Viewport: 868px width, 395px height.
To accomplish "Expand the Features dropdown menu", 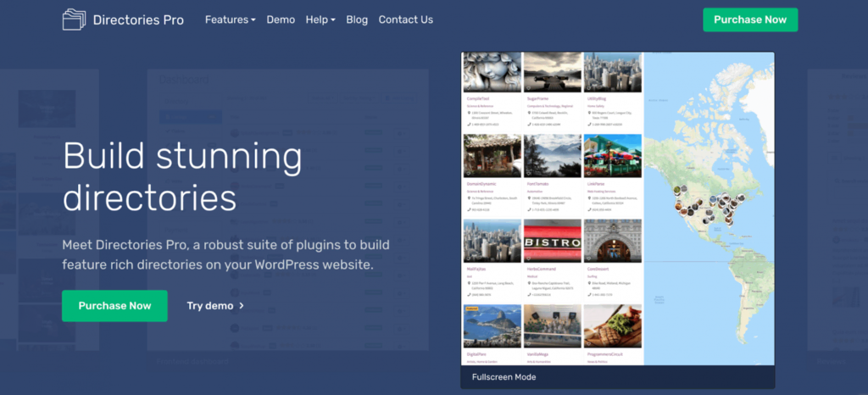I will tap(230, 19).
